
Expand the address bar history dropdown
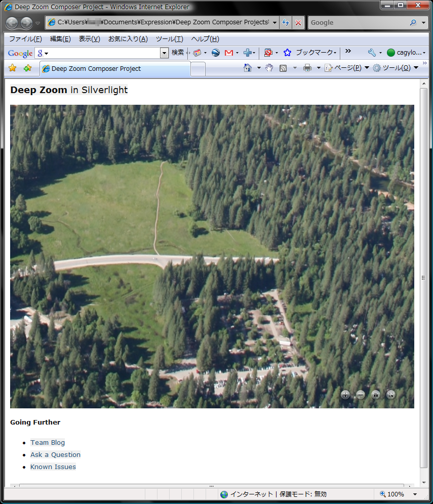click(x=274, y=23)
